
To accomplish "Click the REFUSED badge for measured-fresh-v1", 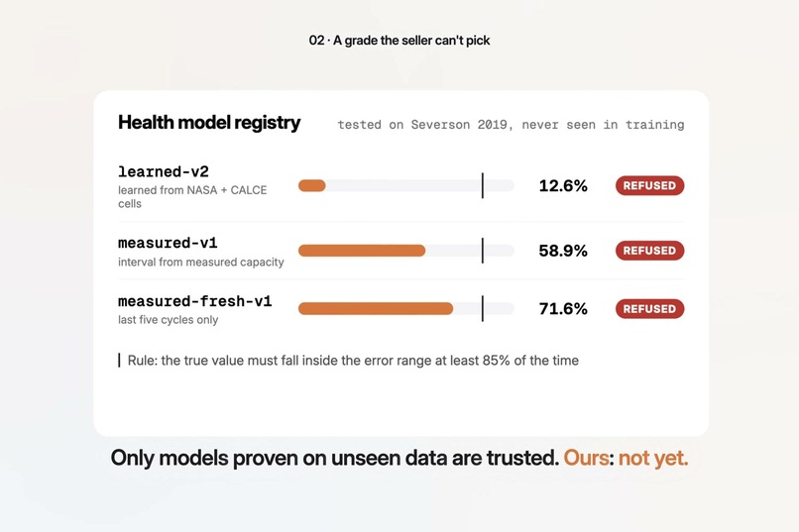I will (x=649, y=309).
